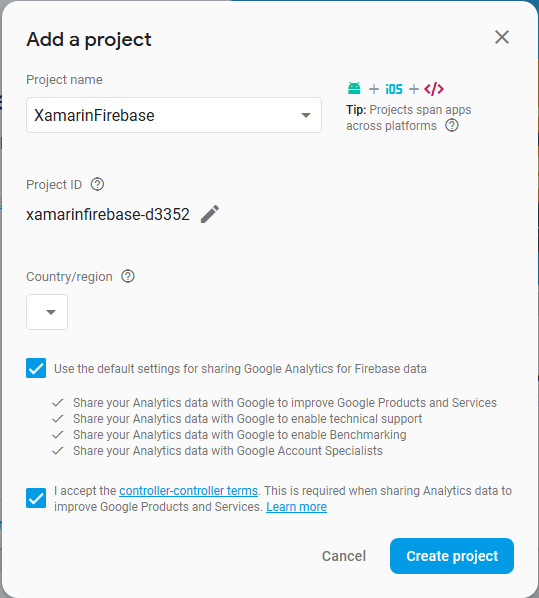
Task: Click the pencil icon to edit Project ID
Action: 210,214
